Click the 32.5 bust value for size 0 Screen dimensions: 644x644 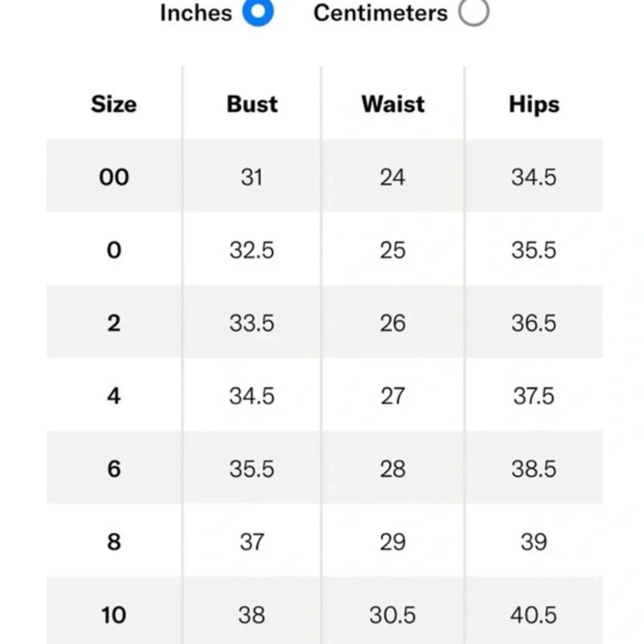[252, 250]
